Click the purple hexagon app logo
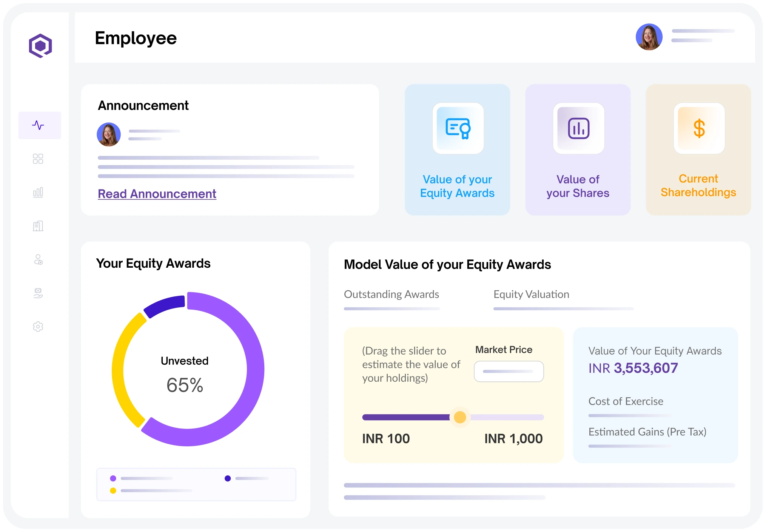This screenshot has height=532, width=766. (40, 46)
